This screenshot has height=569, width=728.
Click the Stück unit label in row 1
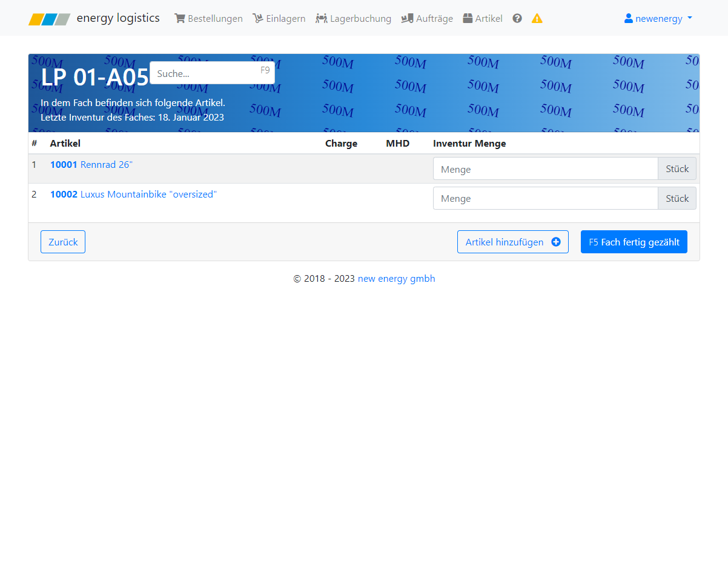pyautogui.click(x=677, y=169)
